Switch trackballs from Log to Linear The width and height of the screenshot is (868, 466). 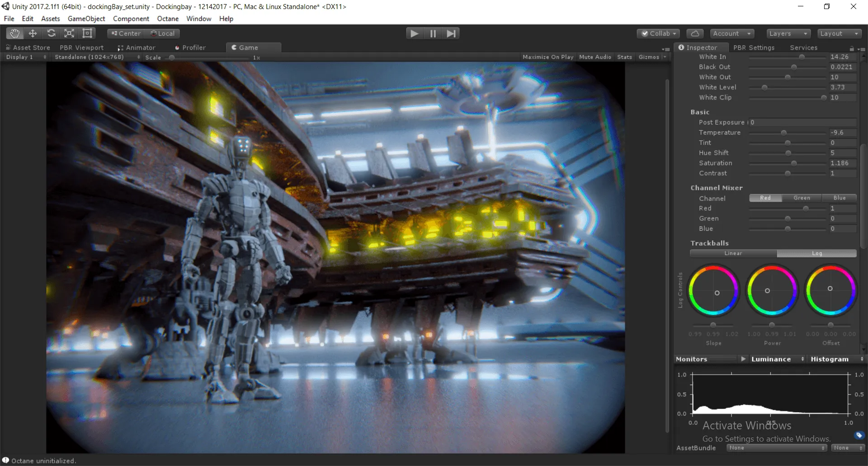732,253
